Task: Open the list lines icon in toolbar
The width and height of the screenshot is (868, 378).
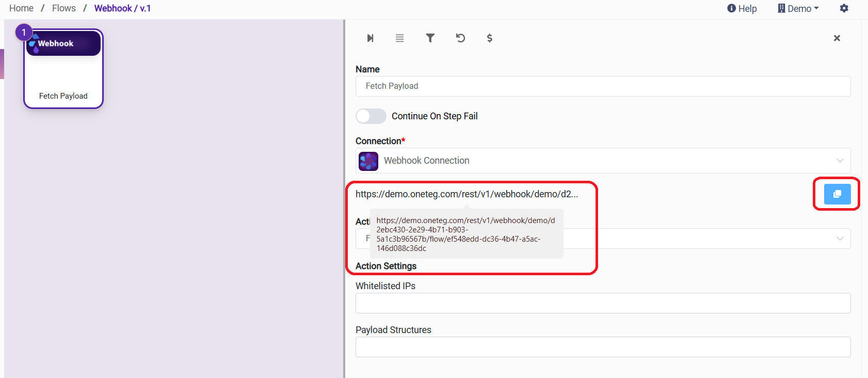Action: tap(399, 38)
